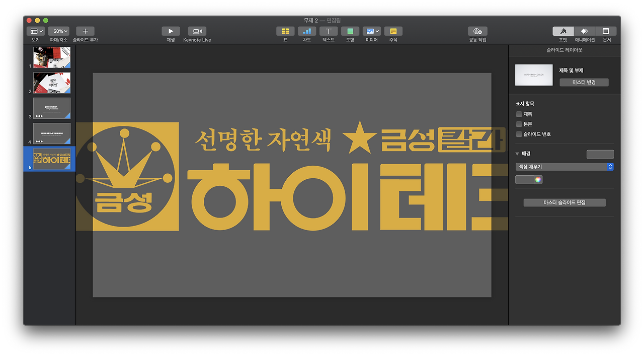Image resolution: width=644 pixels, height=356 pixels.
Task: Click the 마스터 변경 button
Action: coord(584,82)
